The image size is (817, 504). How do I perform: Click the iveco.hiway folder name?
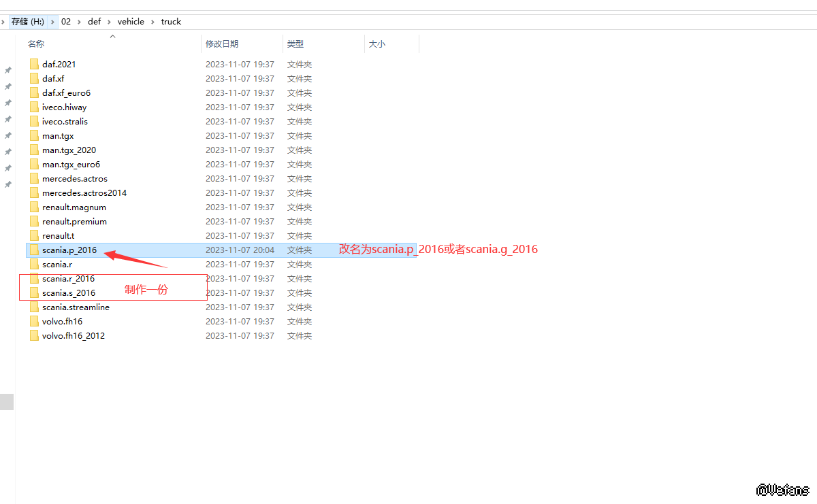coord(65,107)
